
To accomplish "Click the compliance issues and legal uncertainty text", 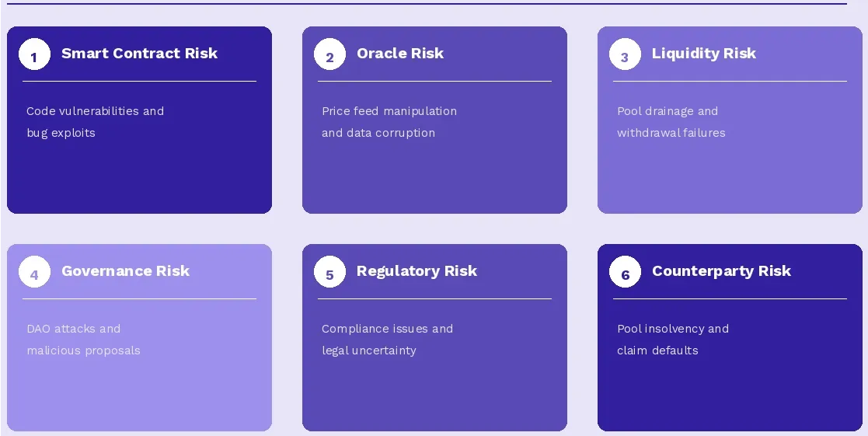I will (387, 340).
